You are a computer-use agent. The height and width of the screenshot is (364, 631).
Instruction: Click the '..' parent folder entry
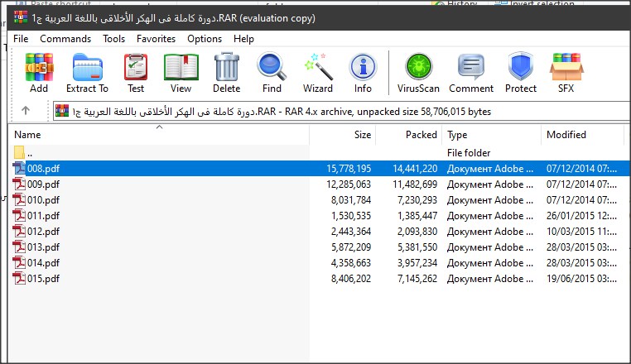coord(30,153)
